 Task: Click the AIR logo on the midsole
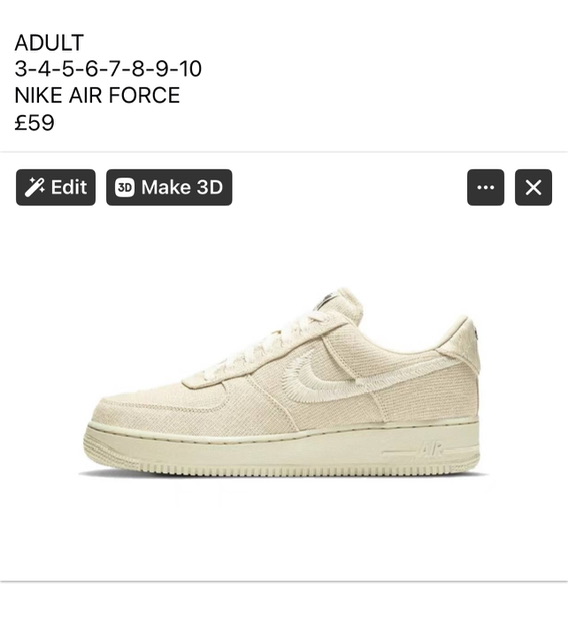pos(431,450)
